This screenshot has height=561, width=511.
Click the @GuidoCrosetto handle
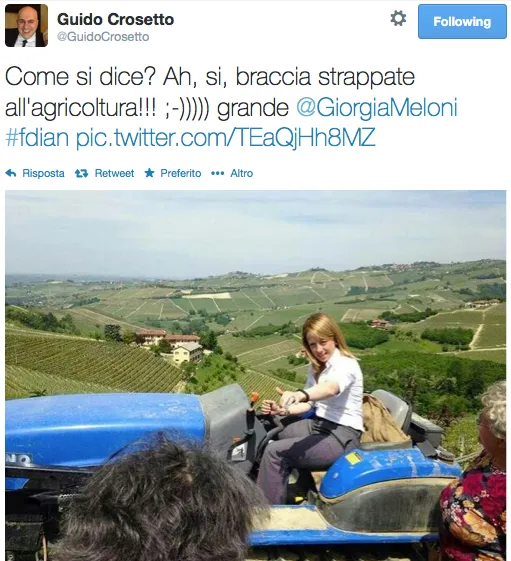pos(103,37)
